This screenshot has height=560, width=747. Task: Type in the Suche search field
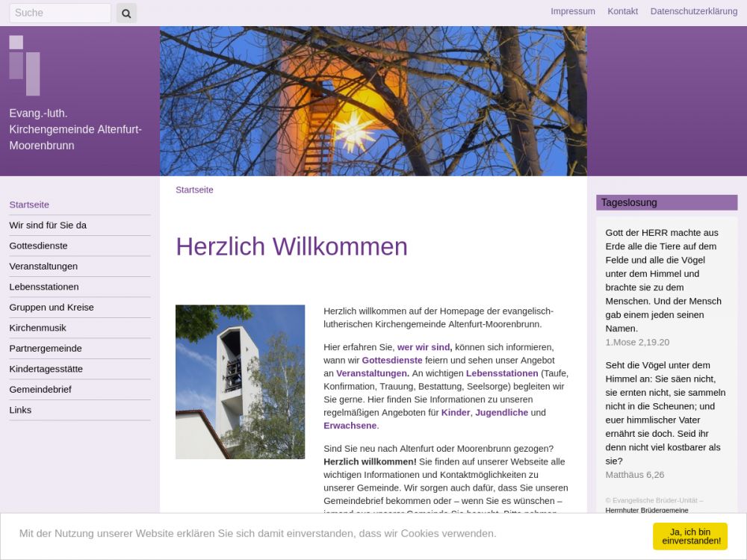tap(60, 13)
